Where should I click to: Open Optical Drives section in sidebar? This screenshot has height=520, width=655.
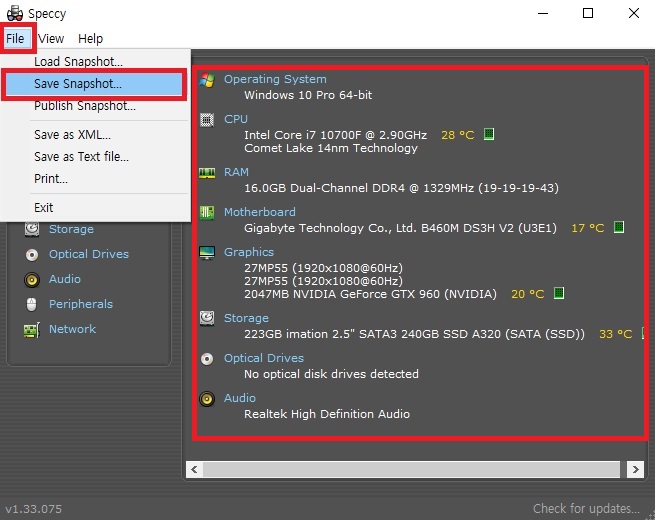pos(89,254)
